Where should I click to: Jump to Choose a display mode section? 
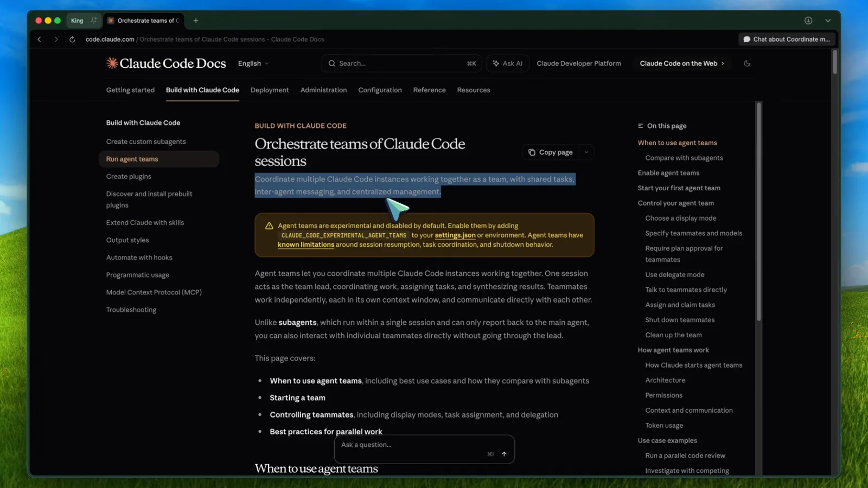pyautogui.click(x=681, y=218)
